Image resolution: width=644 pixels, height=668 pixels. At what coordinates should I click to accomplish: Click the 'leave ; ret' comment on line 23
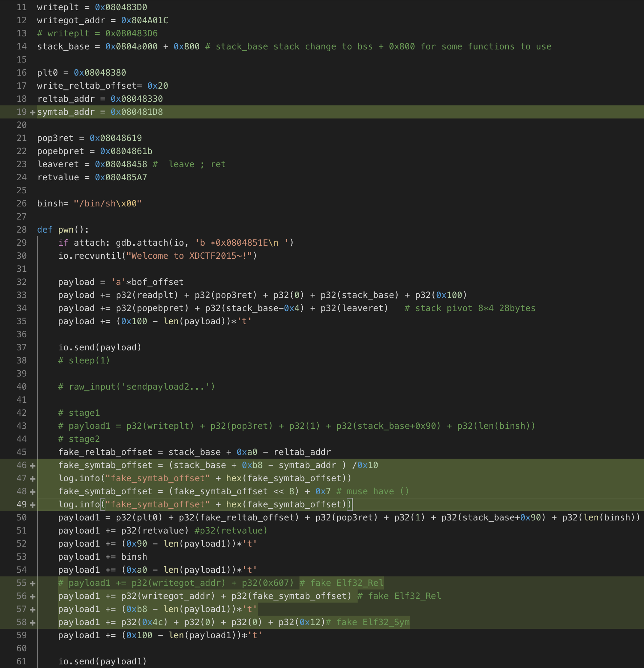point(189,164)
